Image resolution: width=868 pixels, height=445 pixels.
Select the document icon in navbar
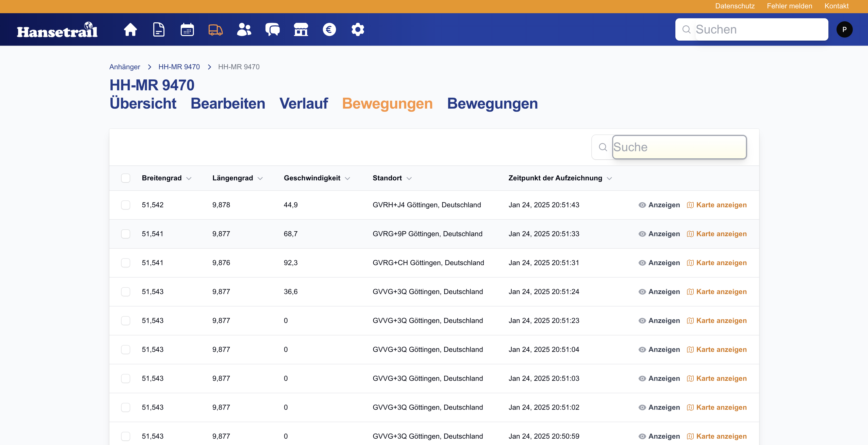pyautogui.click(x=158, y=29)
